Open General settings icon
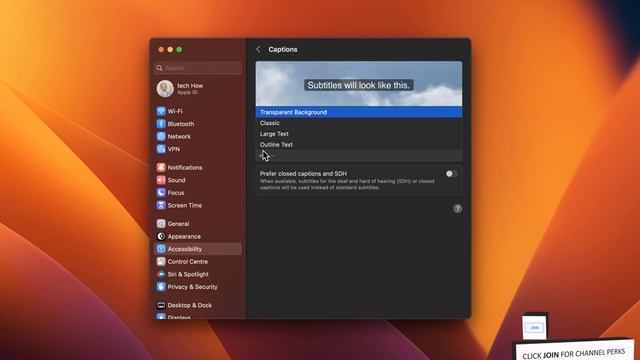This screenshot has width=640, height=360. click(x=161, y=224)
